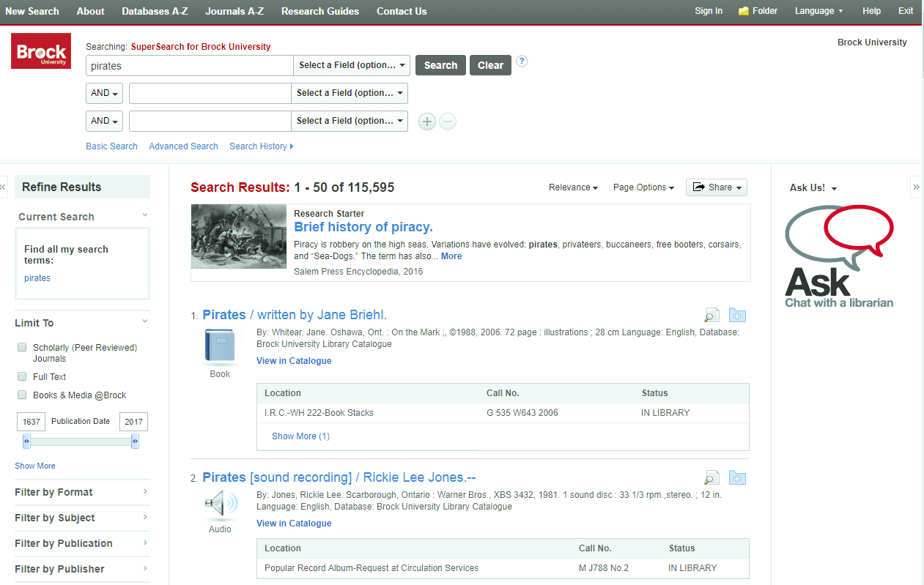924x585 pixels.
Task: Preview result 1 with magnifier icon
Action: [x=712, y=316]
